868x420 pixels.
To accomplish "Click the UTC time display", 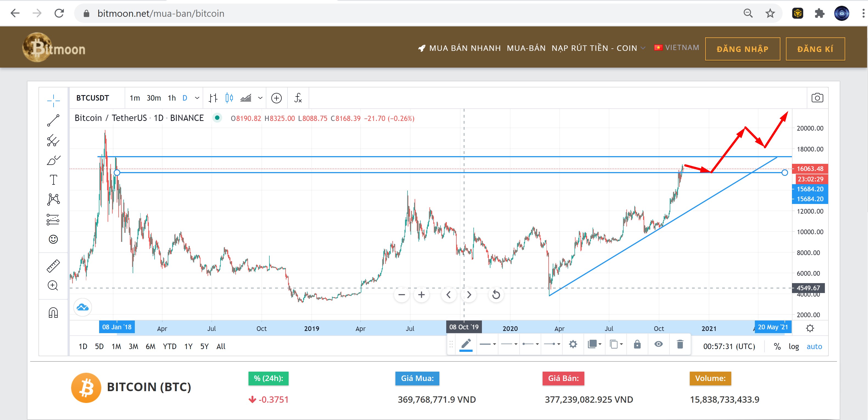I will 729,346.
